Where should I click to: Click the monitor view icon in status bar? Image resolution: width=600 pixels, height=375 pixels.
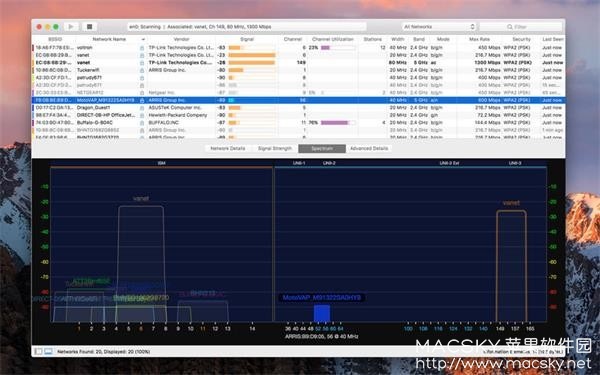(x=48, y=351)
